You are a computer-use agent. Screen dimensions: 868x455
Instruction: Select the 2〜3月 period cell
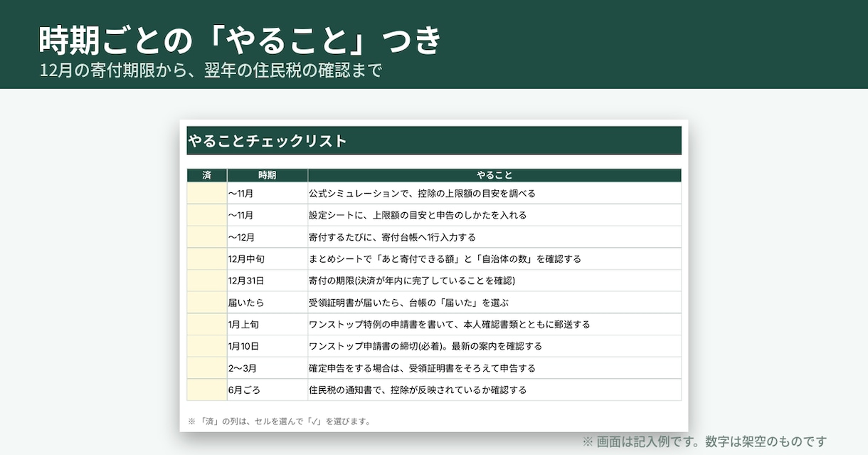pos(268,368)
